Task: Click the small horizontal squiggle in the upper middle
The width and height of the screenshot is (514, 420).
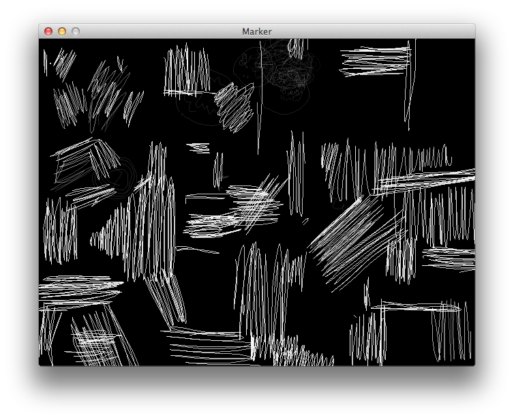Action: (x=199, y=147)
